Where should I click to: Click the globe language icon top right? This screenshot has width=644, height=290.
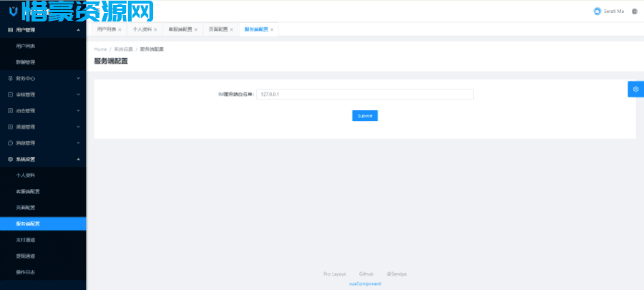tap(635, 11)
